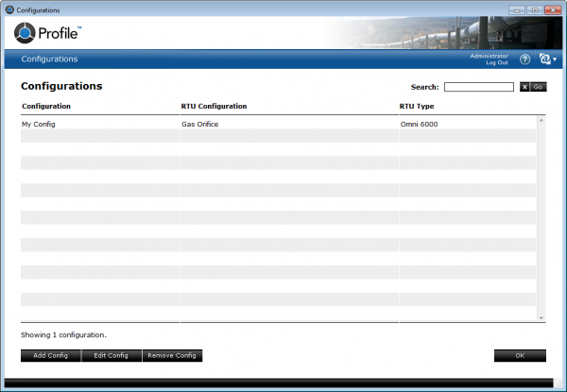
Task: Open the user account icon dropdown
Action: (547, 59)
